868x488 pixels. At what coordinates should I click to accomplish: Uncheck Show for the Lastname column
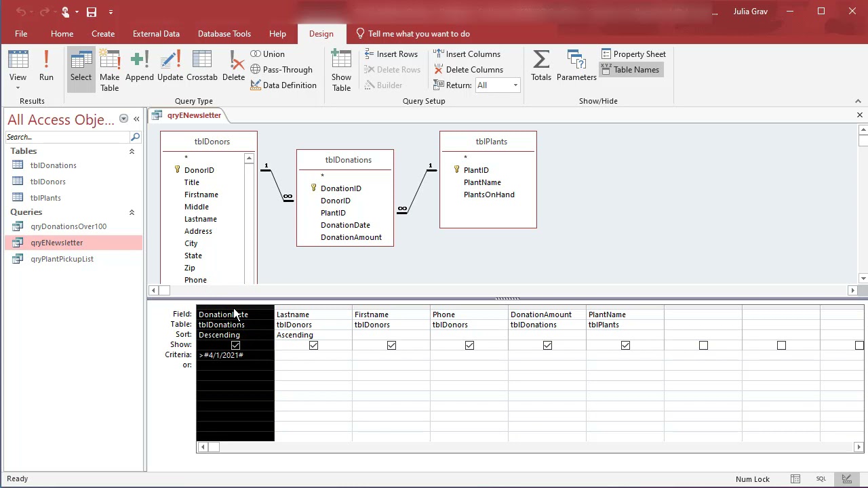click(x=313, y=346)
